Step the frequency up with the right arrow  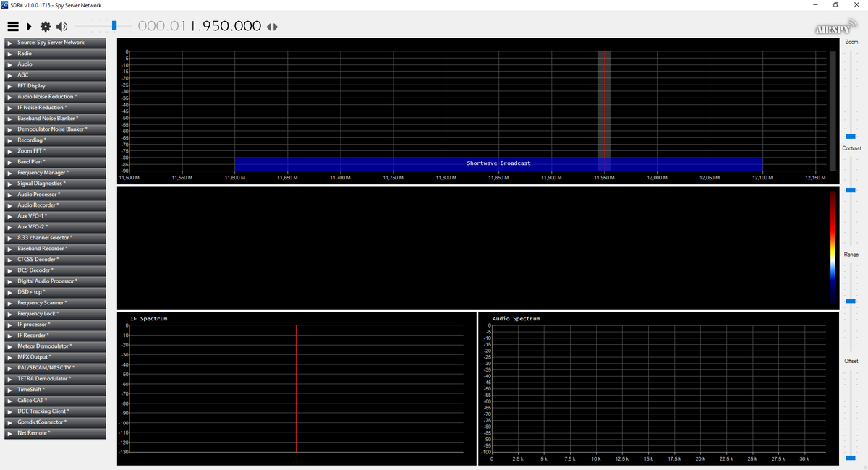click(x=273, y=25)
